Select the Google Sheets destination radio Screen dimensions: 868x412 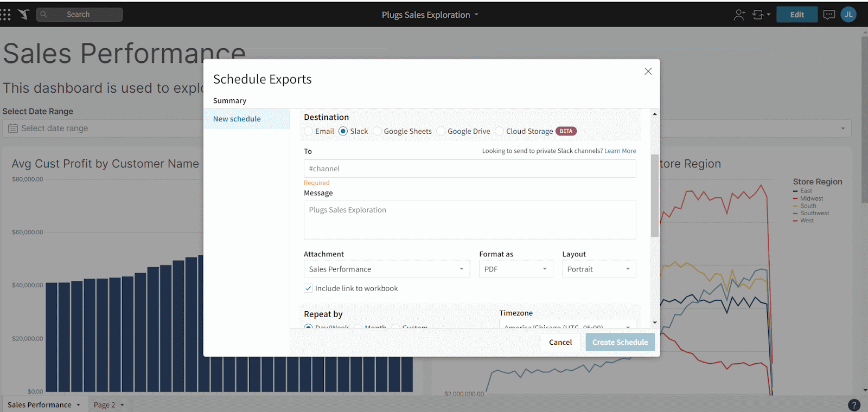click(377, 131)
